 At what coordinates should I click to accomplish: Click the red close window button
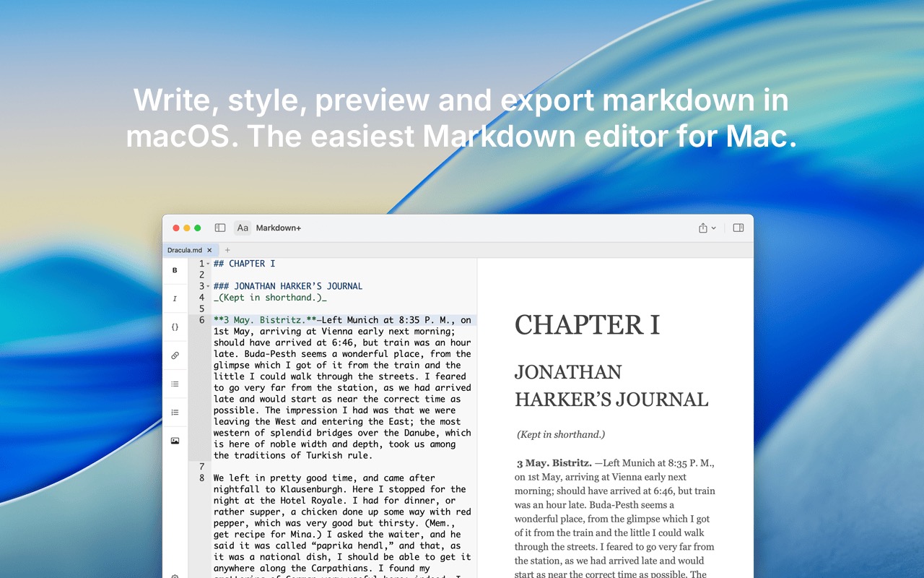(x=175, y=228)
